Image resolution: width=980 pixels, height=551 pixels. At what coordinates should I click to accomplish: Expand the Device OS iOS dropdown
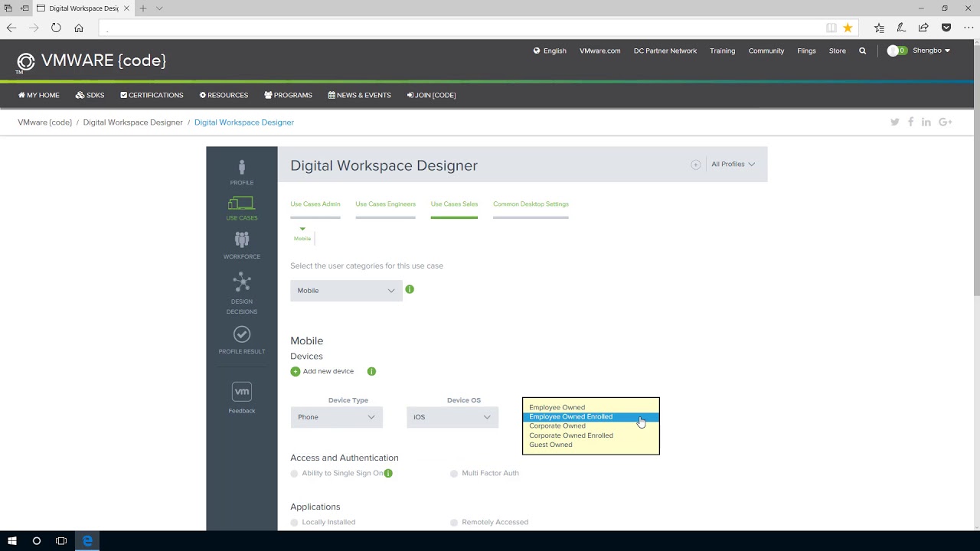452,417
